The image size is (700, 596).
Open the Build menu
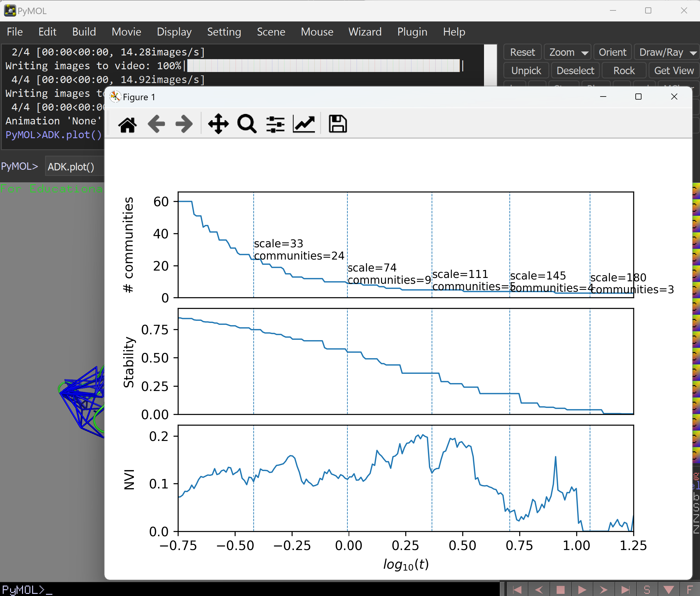84,32
